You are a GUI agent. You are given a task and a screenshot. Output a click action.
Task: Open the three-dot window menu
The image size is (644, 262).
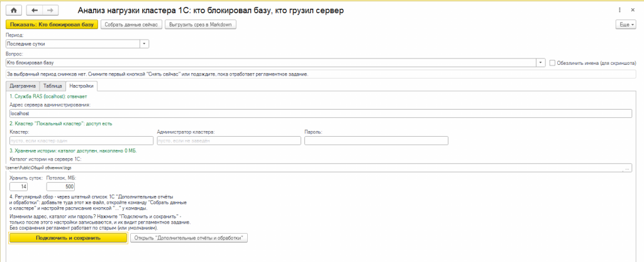(x=619, y=10)
